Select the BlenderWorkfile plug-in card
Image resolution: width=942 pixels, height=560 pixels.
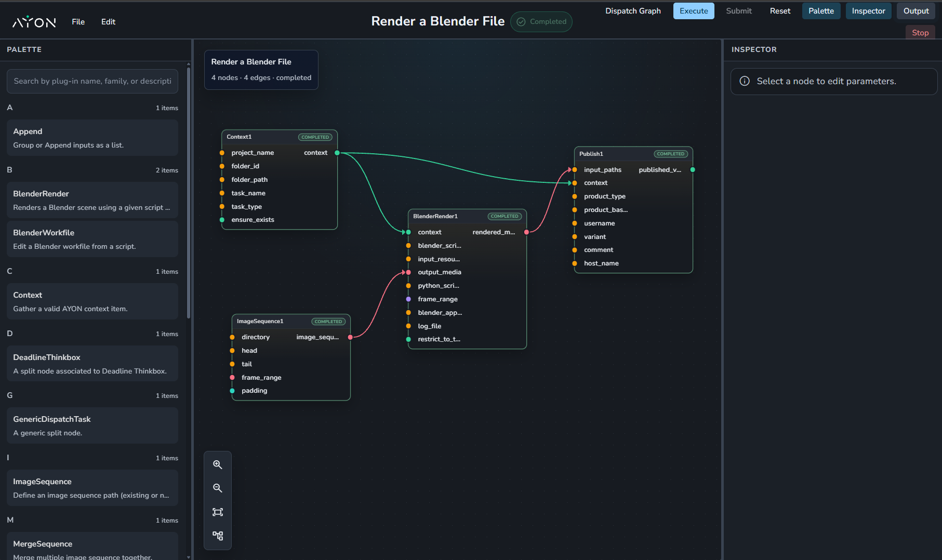[x=92, y=239]
